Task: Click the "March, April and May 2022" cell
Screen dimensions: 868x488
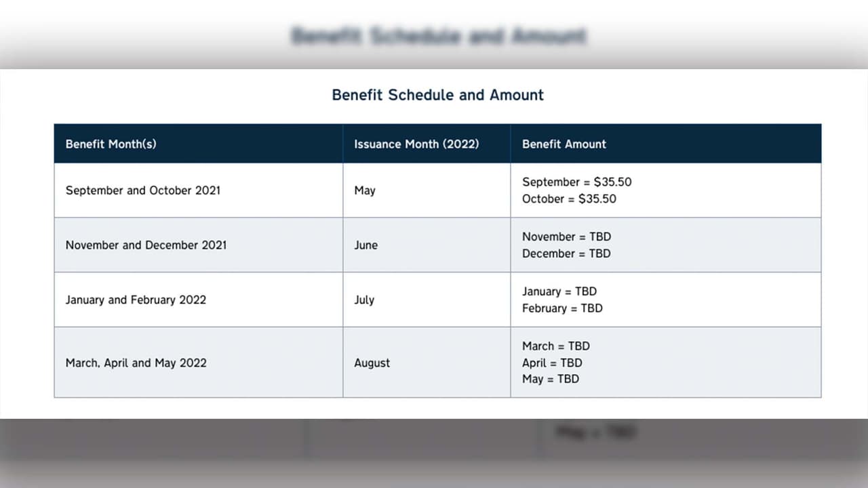Action: pos(136,363)
